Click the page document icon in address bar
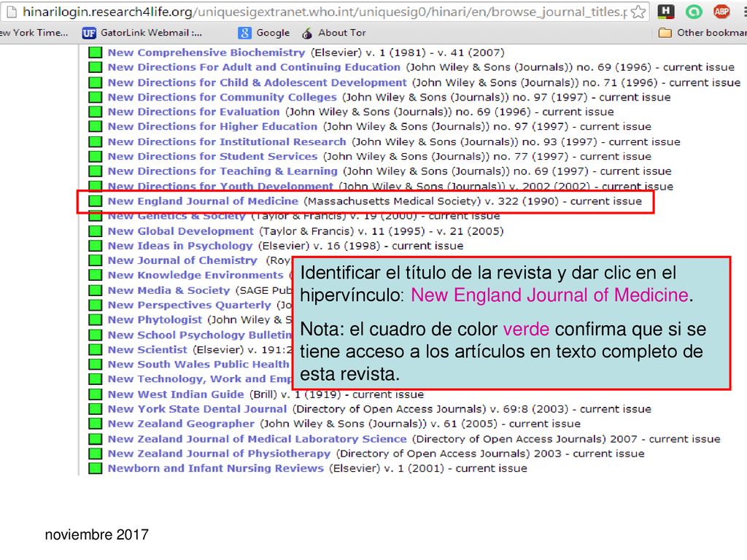Screen dimensions: 747x560 [12, 12]
